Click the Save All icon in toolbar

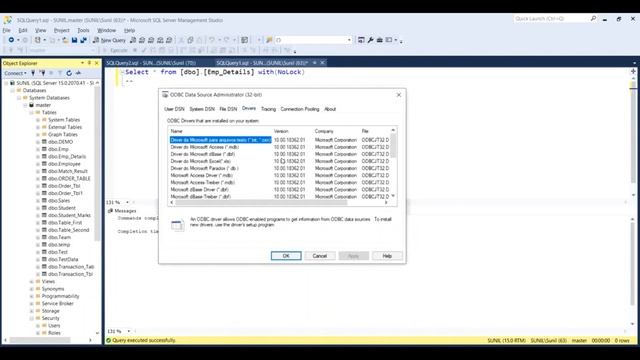pos(83,40)
